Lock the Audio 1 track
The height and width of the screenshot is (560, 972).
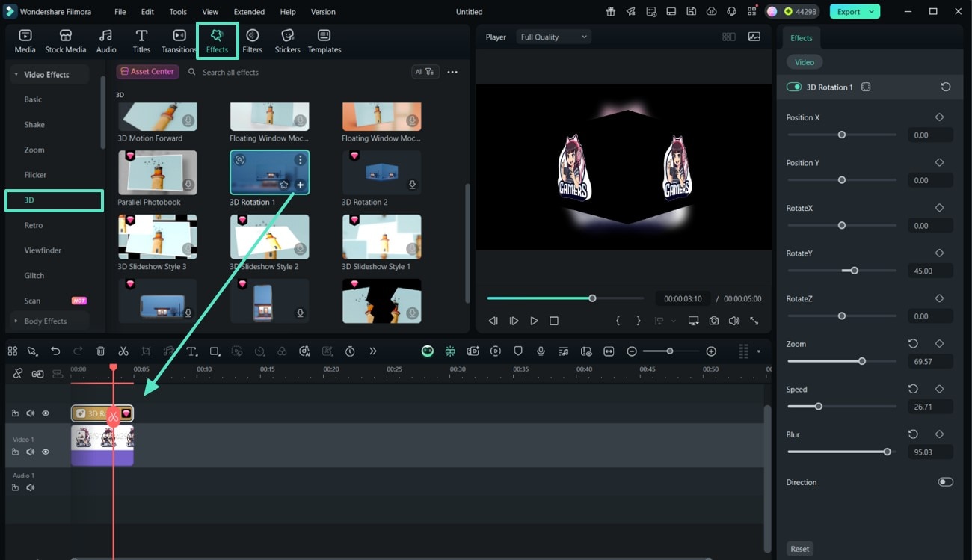pos(16,488)
